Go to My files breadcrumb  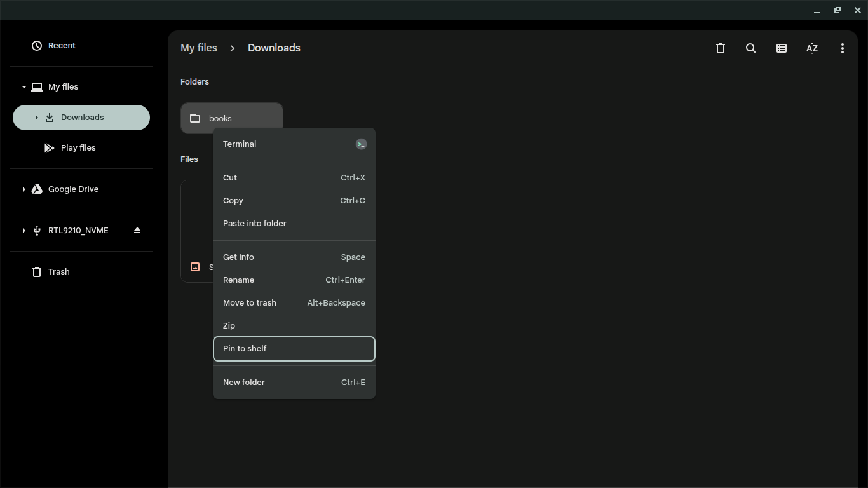[199, 48]
